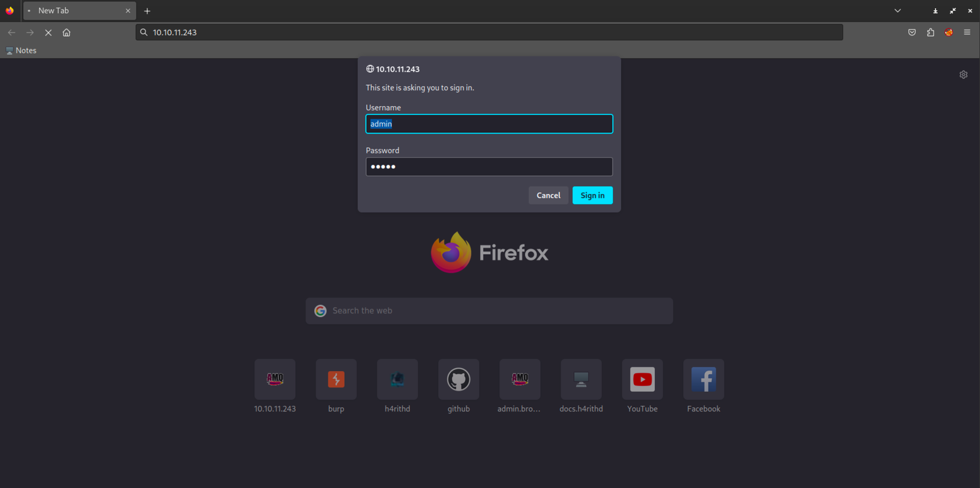
Task: Open the Facebook shortcut tile
Action: pos(703,380)
